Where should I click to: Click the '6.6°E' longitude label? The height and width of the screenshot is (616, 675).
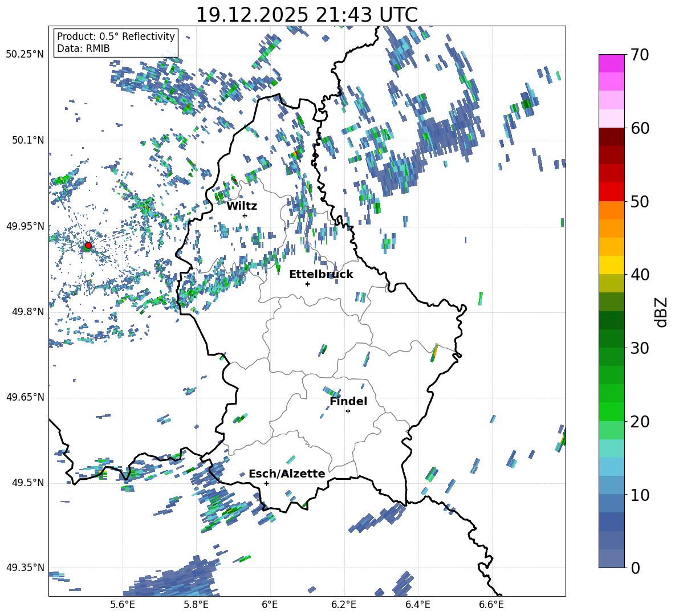pos(491,605)
